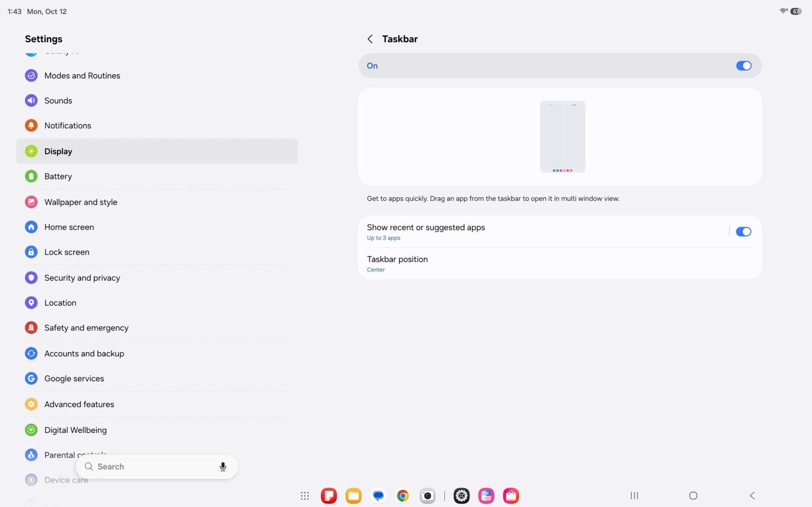The width and height of the screenshot is (812, 507).
Task: Click the Parental controls icon
Action: 31,455
